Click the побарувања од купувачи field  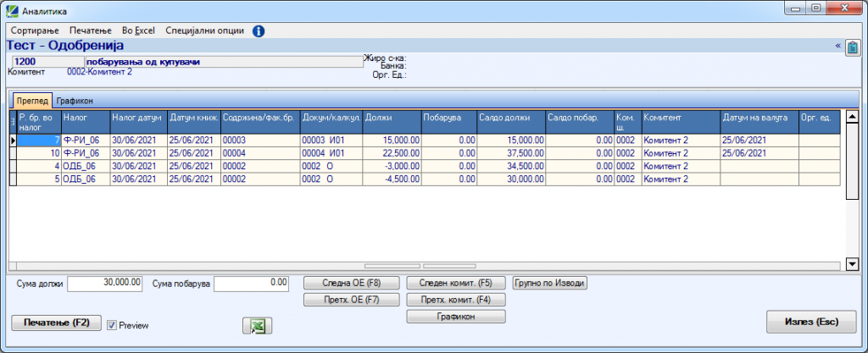point(224,62)
